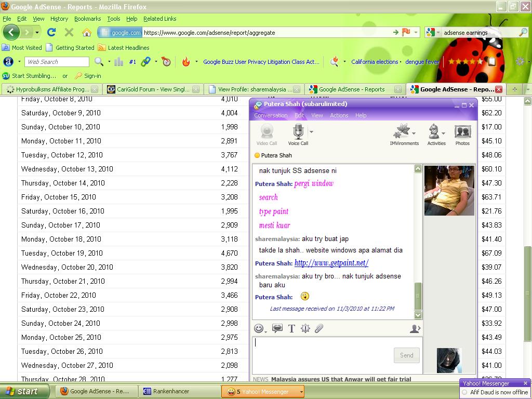Click the Firefox URL address bar
This screenshot has height=399, width=532.
[268, 33]
